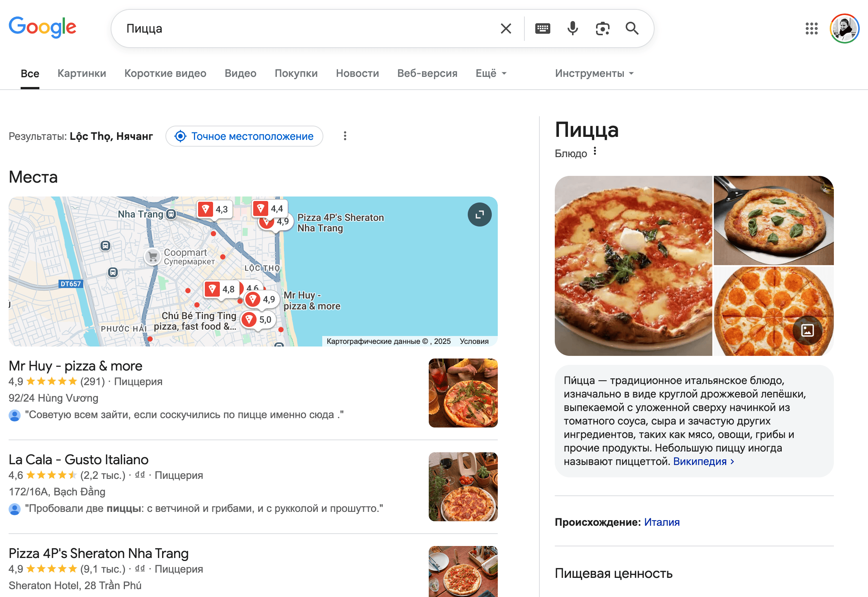Viewport: 868px width, 597px height.
Task: Open Mr Huy pizza photo thumbnail
Action: [463, 393]
